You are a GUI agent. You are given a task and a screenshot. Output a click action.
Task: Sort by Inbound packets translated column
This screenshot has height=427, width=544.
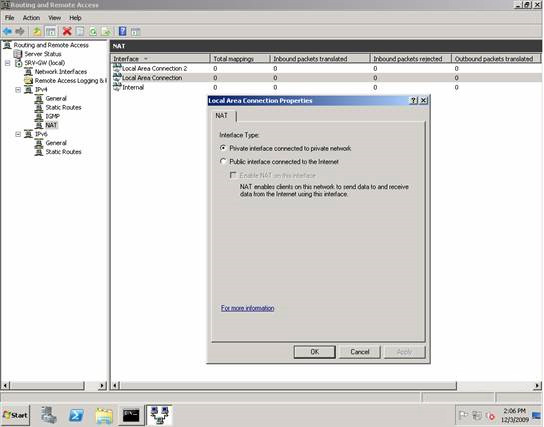(x=320, y=59)
